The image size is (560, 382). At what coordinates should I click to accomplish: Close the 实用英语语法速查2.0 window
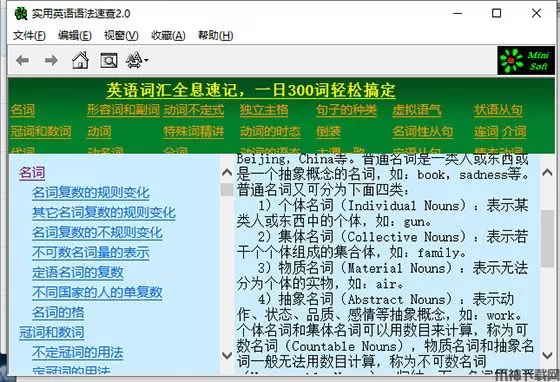[x=536, y=14]
